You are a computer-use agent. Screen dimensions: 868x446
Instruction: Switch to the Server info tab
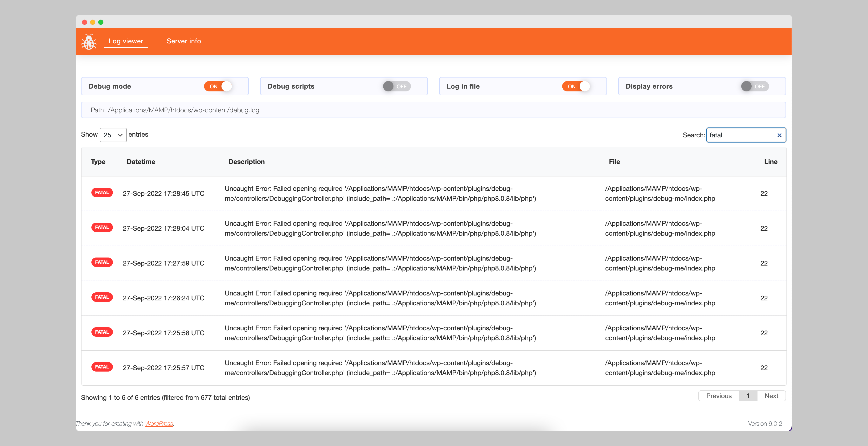(x=184, y=41)
